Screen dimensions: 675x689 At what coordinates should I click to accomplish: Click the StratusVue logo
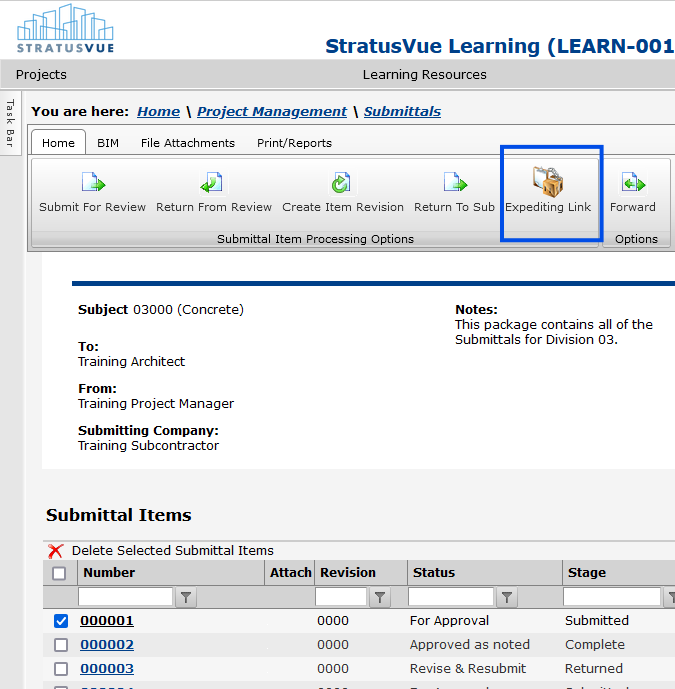tap(65, 29)
